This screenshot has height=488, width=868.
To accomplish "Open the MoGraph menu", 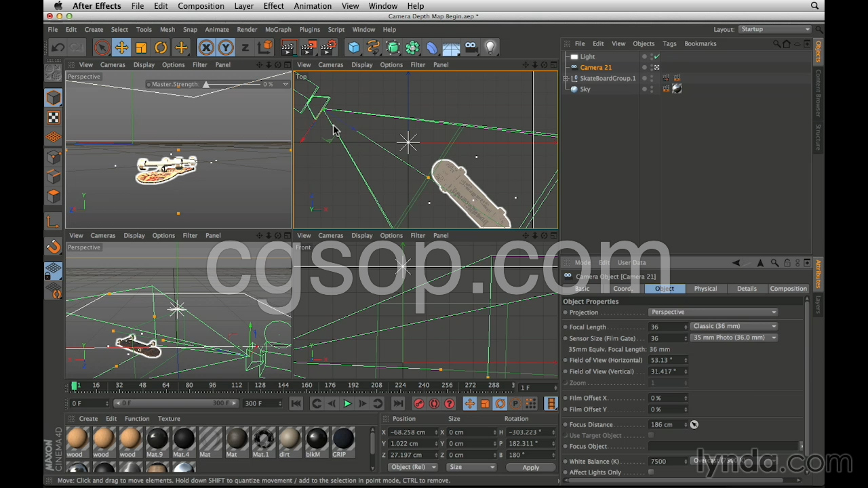I will tap(278, 30).
